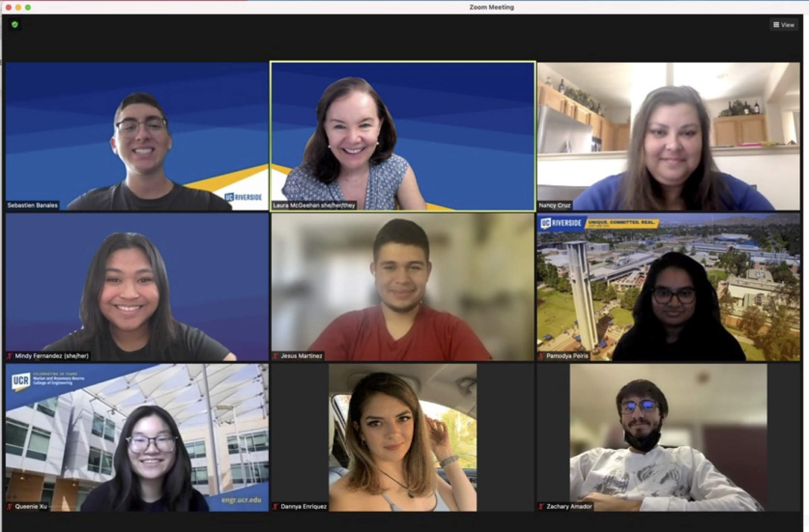809x532 pixels.
Task: Select Queenie Xu's video tile
Action: click(x=137, y=437)
